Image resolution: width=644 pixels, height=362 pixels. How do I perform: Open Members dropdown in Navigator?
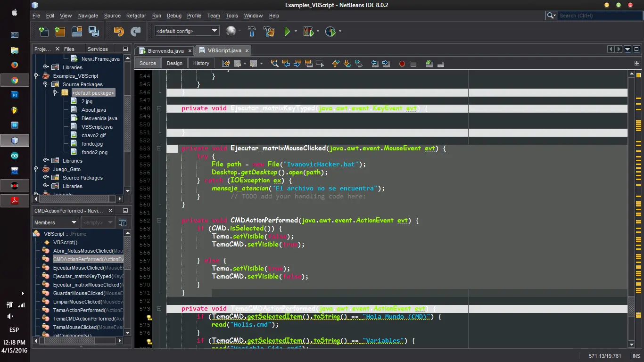coord(56,222)
